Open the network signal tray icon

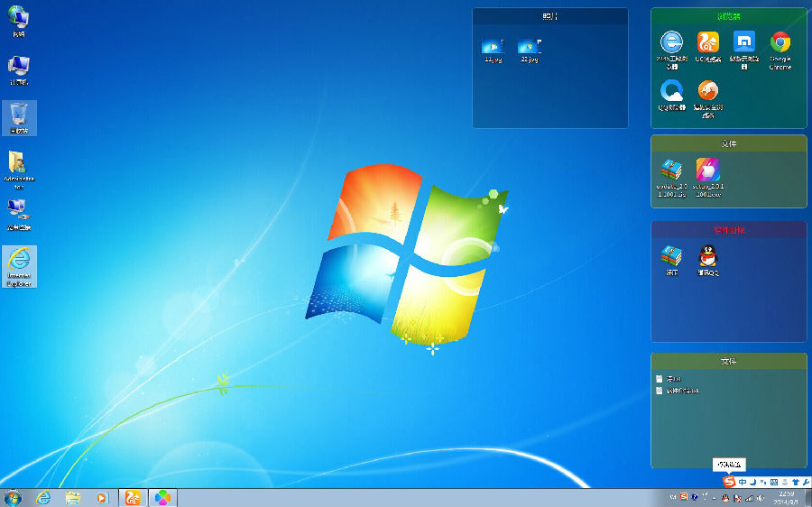pos(750,498)
